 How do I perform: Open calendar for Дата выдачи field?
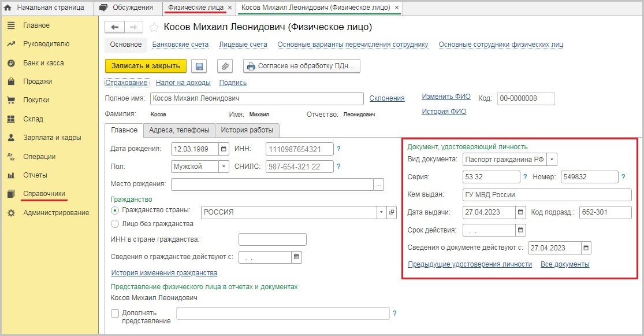[520, 212]
